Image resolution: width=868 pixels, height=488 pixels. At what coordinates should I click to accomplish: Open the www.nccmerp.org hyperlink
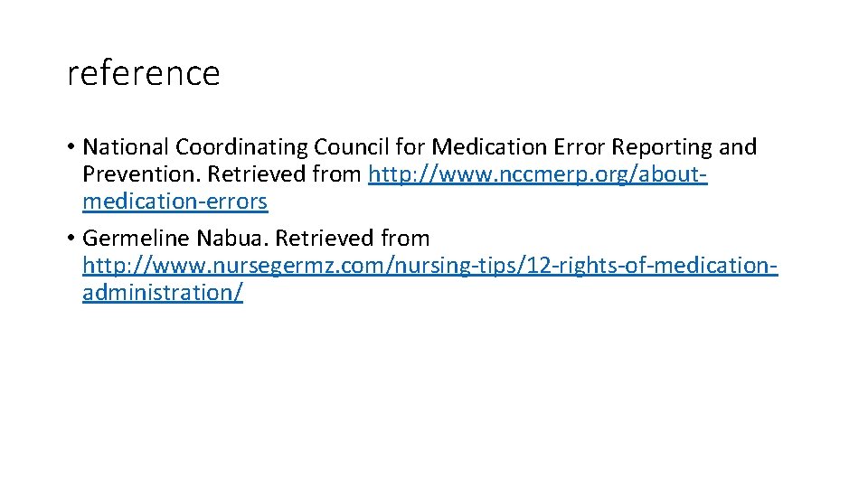(x=537, y=174)
